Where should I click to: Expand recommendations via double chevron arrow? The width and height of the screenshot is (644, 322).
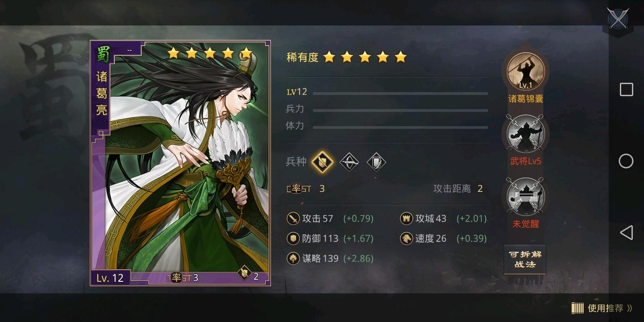(630, 308)
